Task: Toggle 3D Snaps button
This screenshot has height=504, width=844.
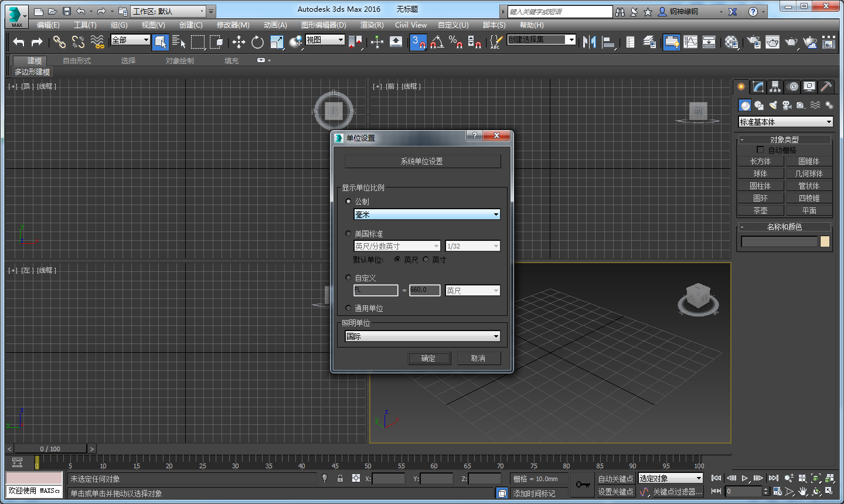Action: [418, 42]
